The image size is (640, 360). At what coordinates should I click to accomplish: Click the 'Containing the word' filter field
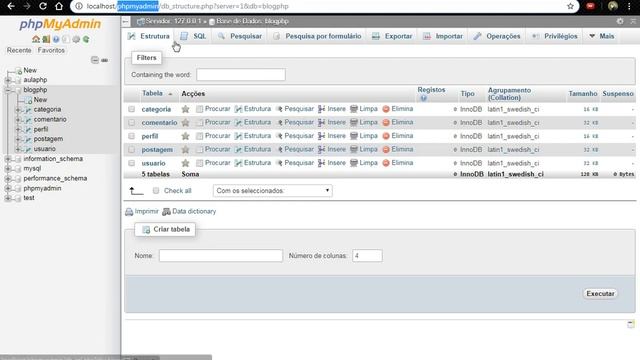coord(241,75)
